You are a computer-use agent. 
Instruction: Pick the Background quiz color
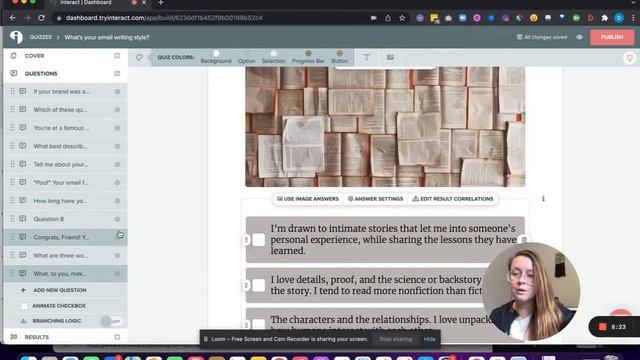click(x=216, y=57)
